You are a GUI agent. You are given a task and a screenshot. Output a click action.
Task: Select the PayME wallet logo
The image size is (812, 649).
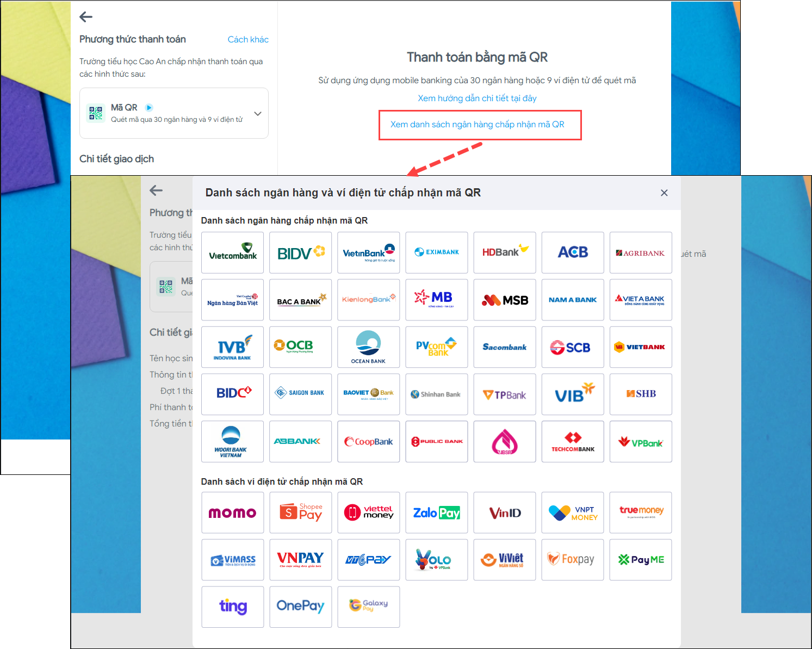[641, 560]
